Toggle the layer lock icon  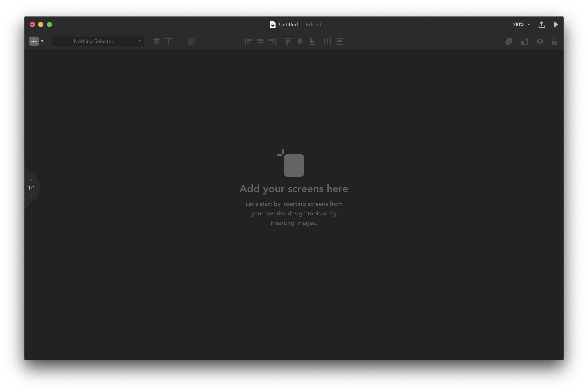554,41
